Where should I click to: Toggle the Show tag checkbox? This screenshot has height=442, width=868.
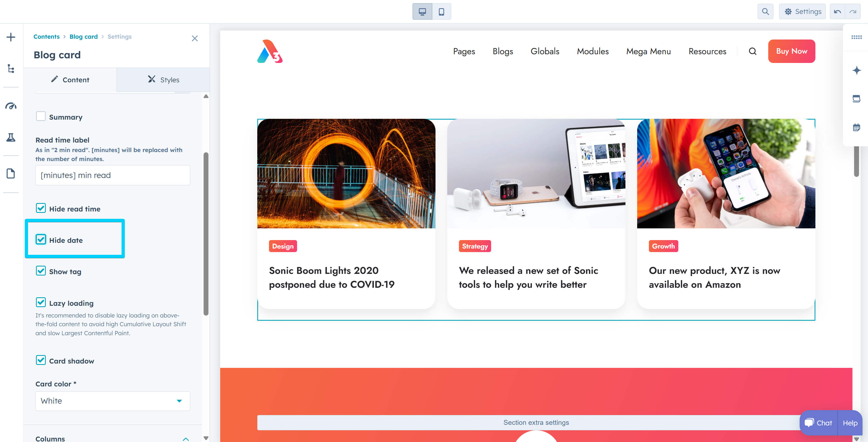click(41, 271)
